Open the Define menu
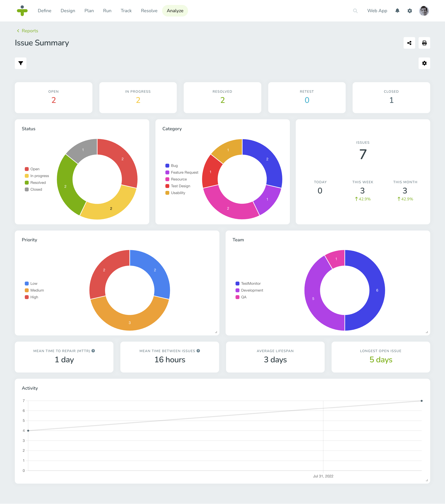445x504 pixels. coord(45,11)
